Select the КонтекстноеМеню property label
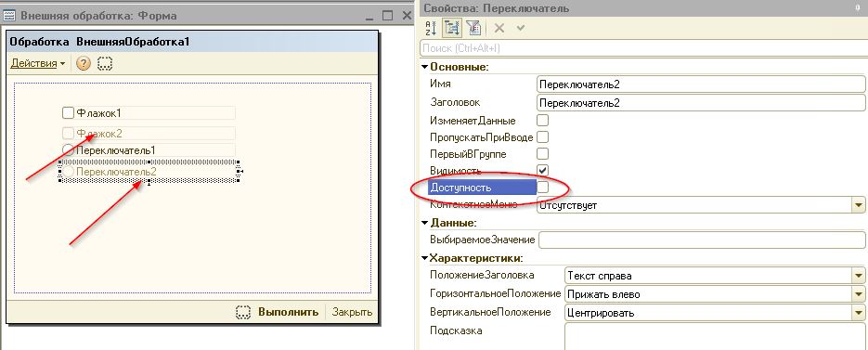 (x=473, y=204)
